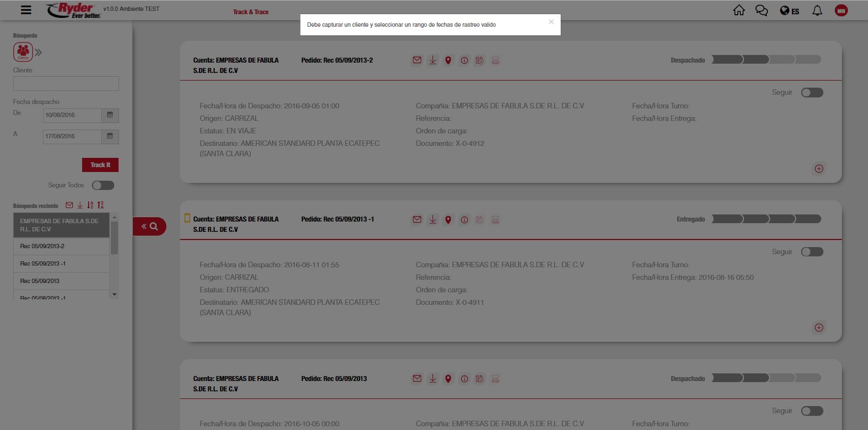
Task: Sort recent searches A to Z
Action: coord(90,205)
